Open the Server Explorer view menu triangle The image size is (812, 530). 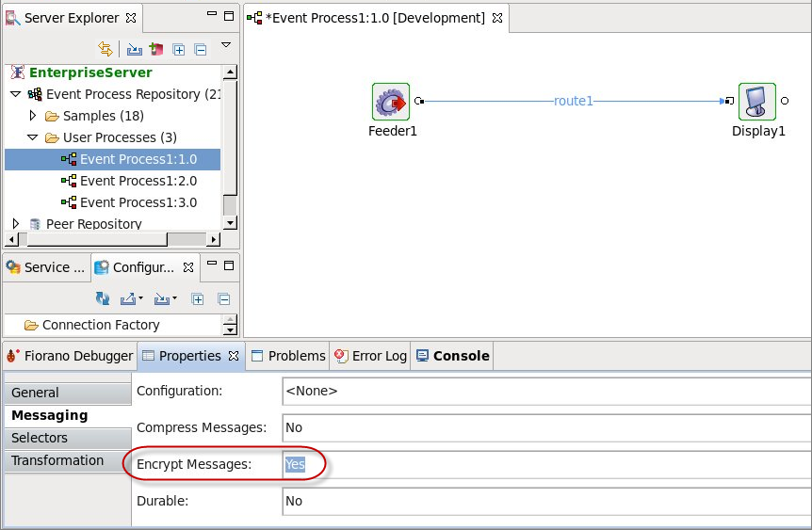point(226,45)
